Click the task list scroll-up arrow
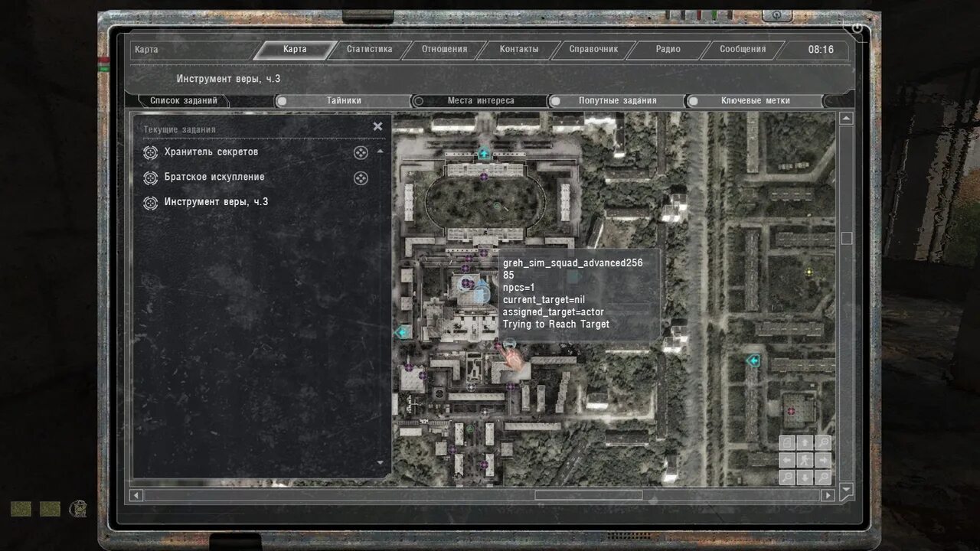980x551 pixels. 381,152
